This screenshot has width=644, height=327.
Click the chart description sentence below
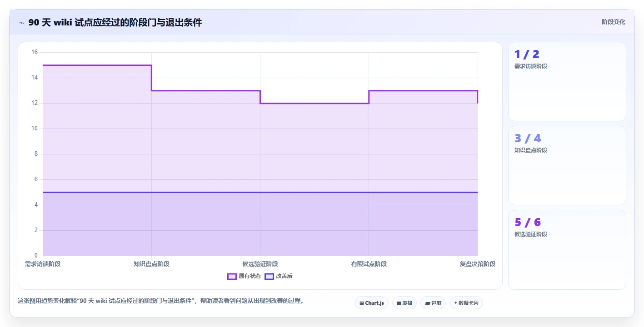(160, 301)
